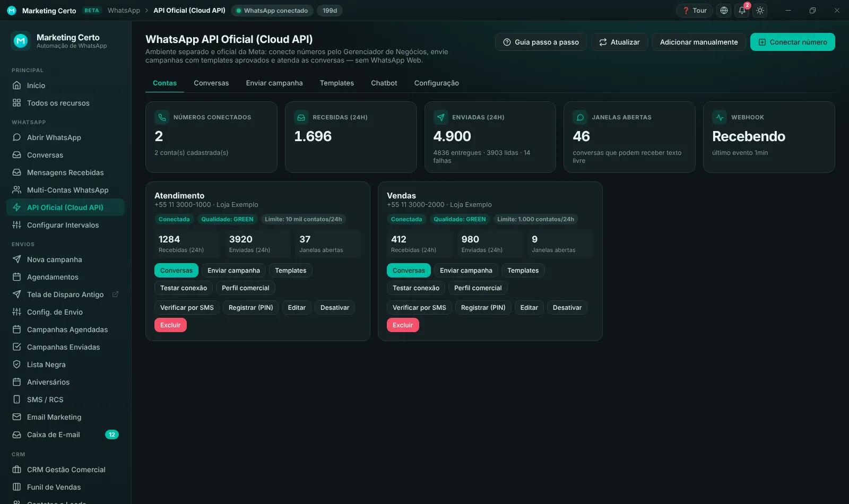The height and width of the screenshot is (504, 849).
Task: Click the chat icon in Janelas Abertas card
Action: click(581, 117)
